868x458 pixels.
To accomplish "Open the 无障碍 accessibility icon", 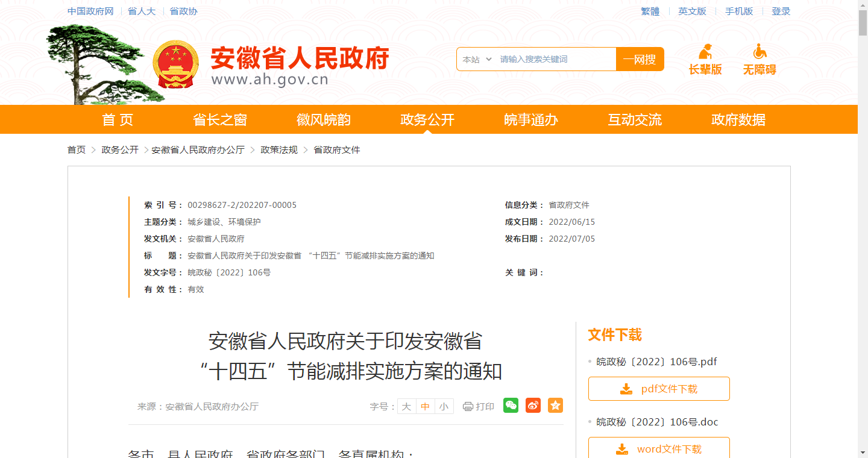I will [759, 52].
